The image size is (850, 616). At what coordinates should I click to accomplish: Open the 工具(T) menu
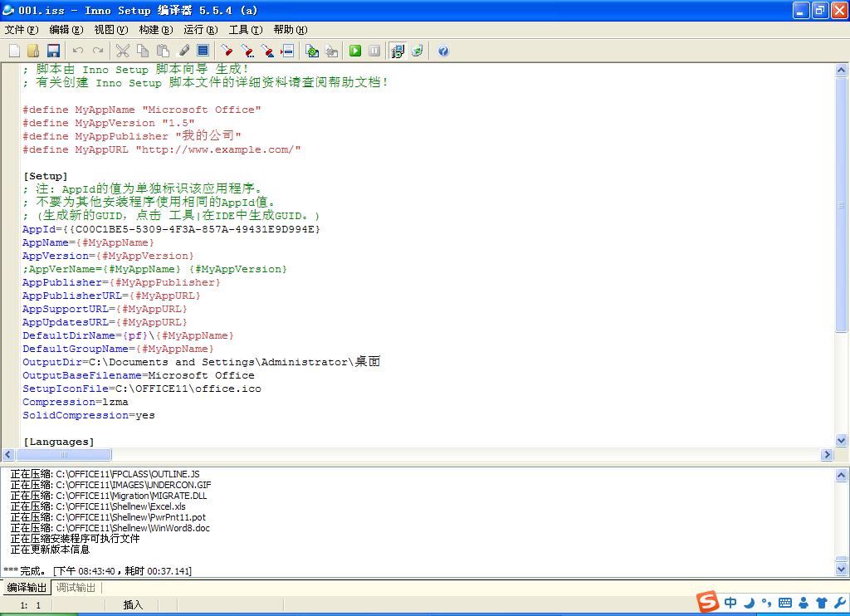pyautogui.click(x=246, y=30)
